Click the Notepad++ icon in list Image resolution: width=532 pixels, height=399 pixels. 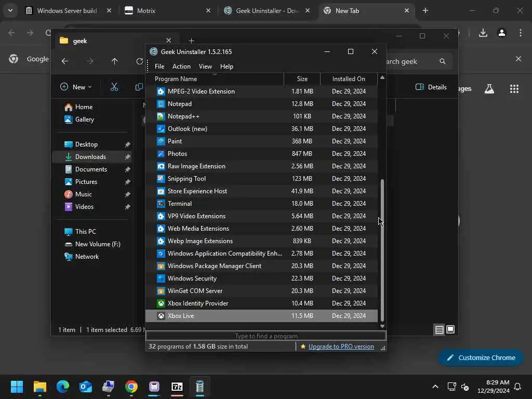161,116
